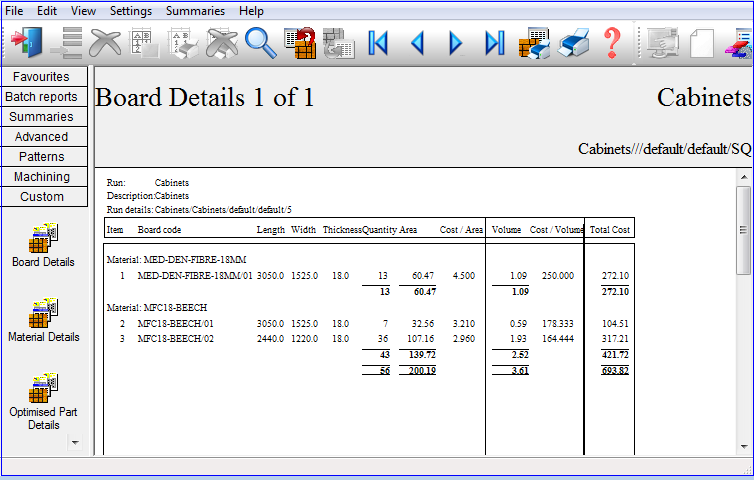Go to previous page with blue left arrow
Viewport: 754px width, 480px height.
click(x=417, y=43)
